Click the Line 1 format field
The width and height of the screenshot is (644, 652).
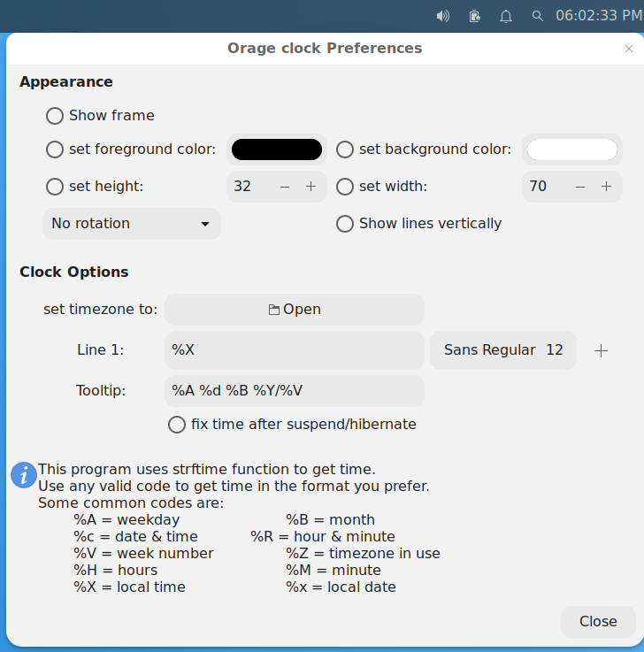(x=295, y=350)
